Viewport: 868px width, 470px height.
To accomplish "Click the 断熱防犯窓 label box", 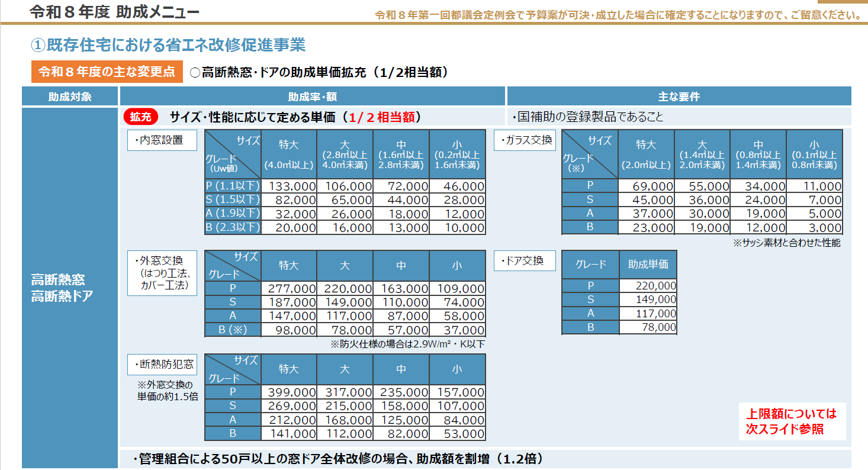I will coord(162,365).
